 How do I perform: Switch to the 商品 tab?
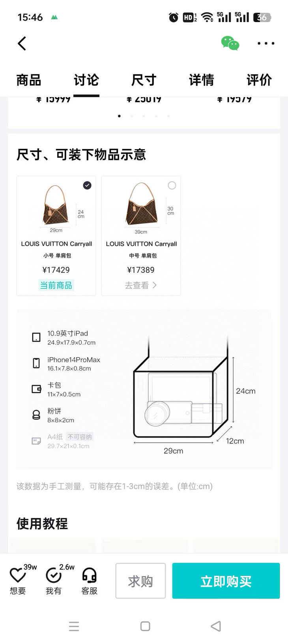pyautogui.click(x=29, y=80)
